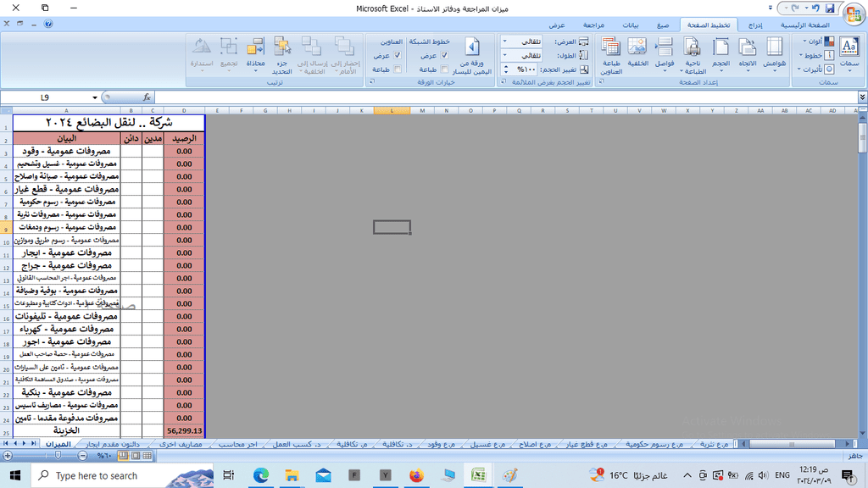Expand the formula bar
This screenshot has width=868, height=488.
862,97
